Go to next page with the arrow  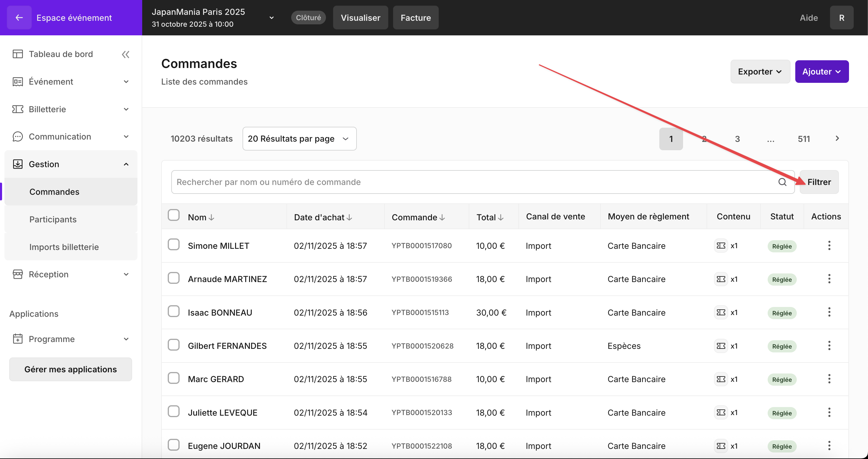tap(837, 139)
